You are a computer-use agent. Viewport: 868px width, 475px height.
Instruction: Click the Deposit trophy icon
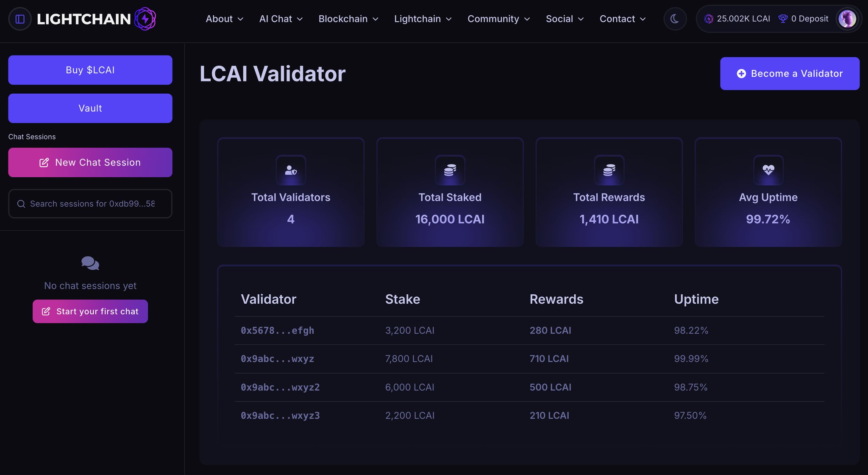pos(783,19)
